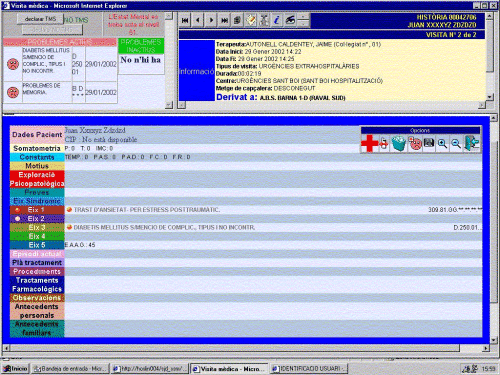Screen dimensions: 500x375
Task: Select the Problemes Actius header
Action: (60, 42)
